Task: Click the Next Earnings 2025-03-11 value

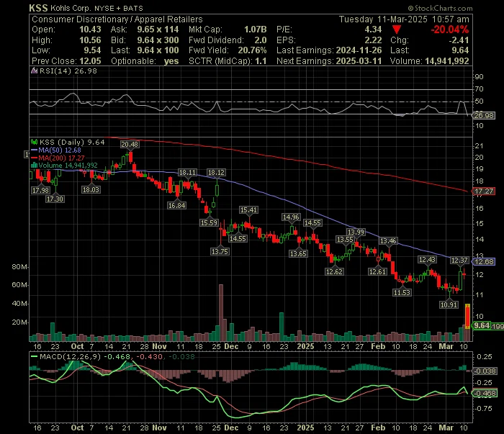Action: coord(359,61)
